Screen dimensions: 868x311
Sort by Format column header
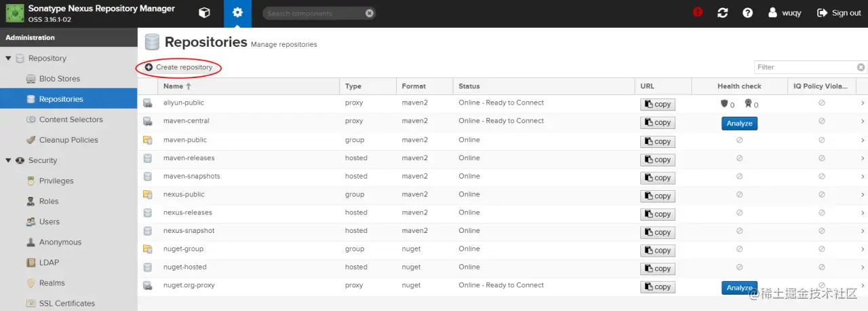[x=425, y=86]
